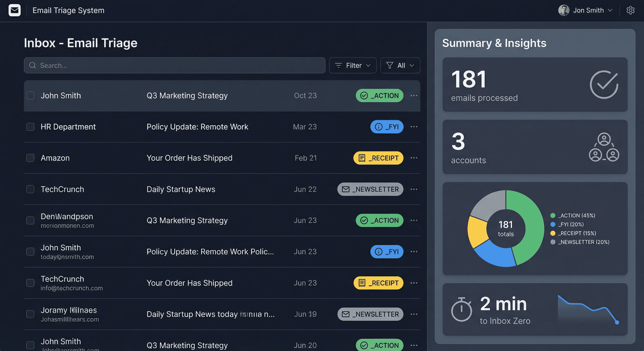Tick the TechCrunch Daily Startup News checkbox
This screenshot has height=351, width=644.
30,189
